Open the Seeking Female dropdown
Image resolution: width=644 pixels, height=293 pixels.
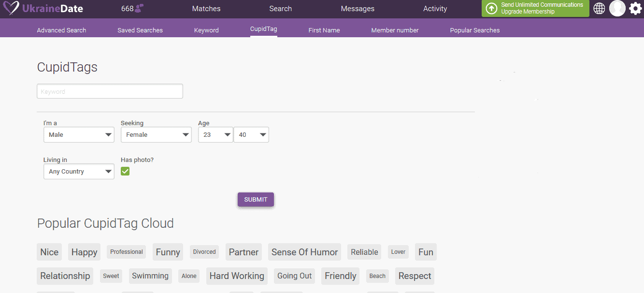156,135
